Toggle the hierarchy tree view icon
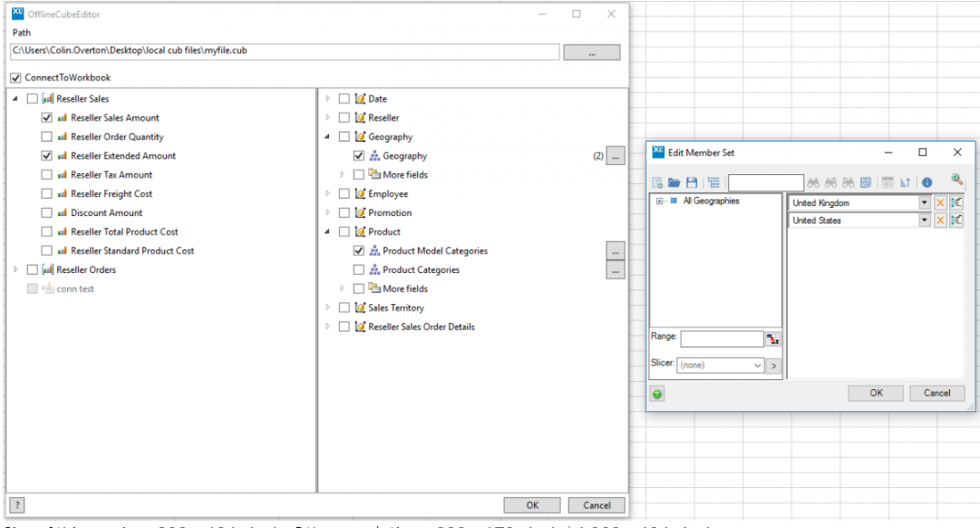The width and height of the screenshot is (980, 528). click(713, 182)
